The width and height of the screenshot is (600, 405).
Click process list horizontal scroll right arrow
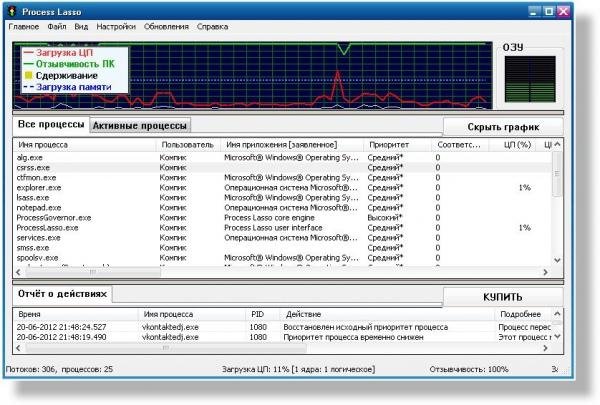click(546, 272)
